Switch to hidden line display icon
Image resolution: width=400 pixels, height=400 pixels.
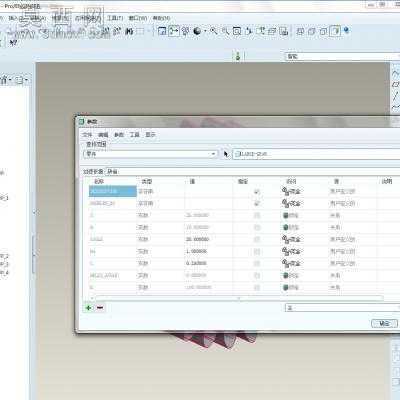tap(312, 31)
